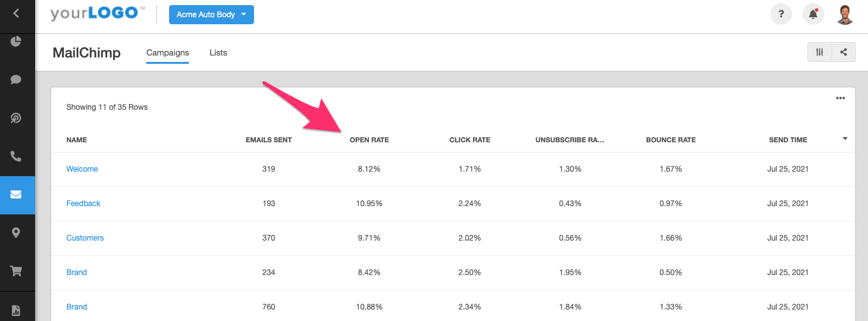Viewport: 868px width, 321px height.
Task: Select the 370 emails sent cell
Action: point(269,238)
